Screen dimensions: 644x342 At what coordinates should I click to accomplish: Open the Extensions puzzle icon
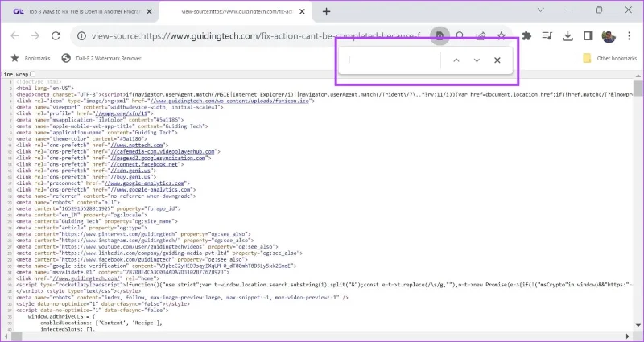526,35
